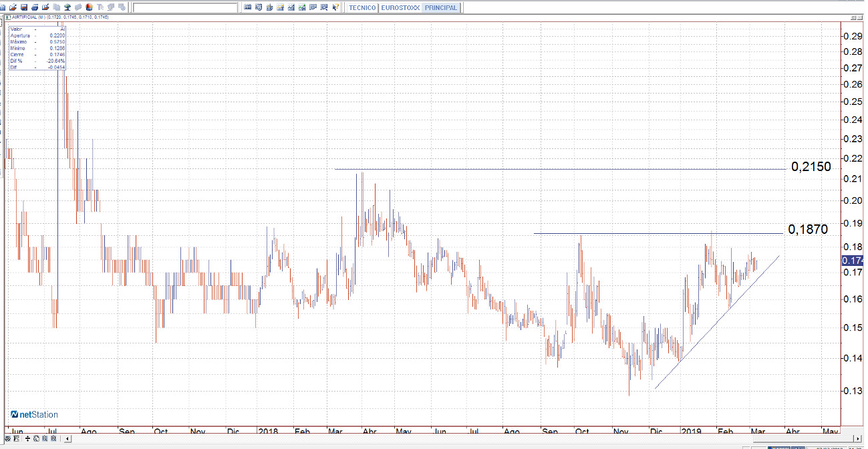This screenshot has width=868, height=449.
Task: Click the Cierre value 0.1746
Action: coord(57,55)
